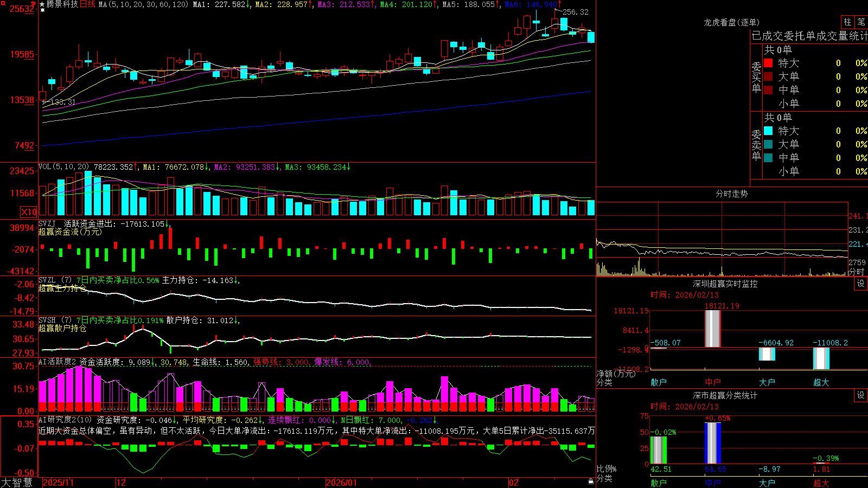
Task: Click the 超大 category label under 分类统计
Action: [821, 483]
